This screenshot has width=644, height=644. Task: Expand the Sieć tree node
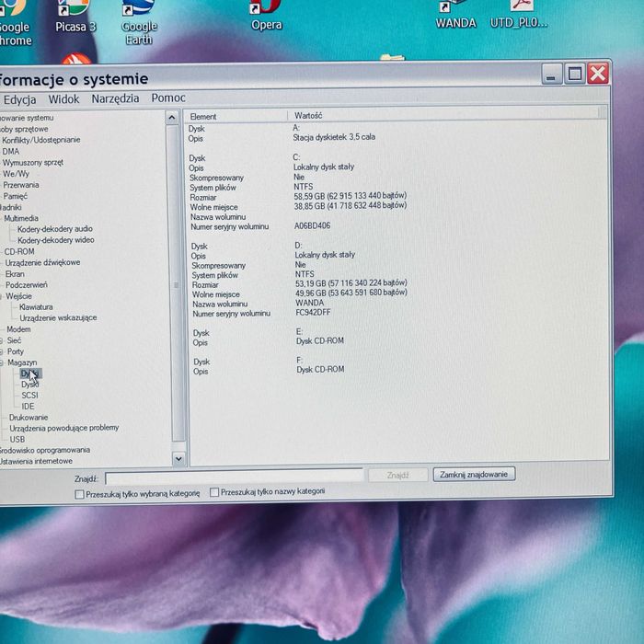coord(2,340)
